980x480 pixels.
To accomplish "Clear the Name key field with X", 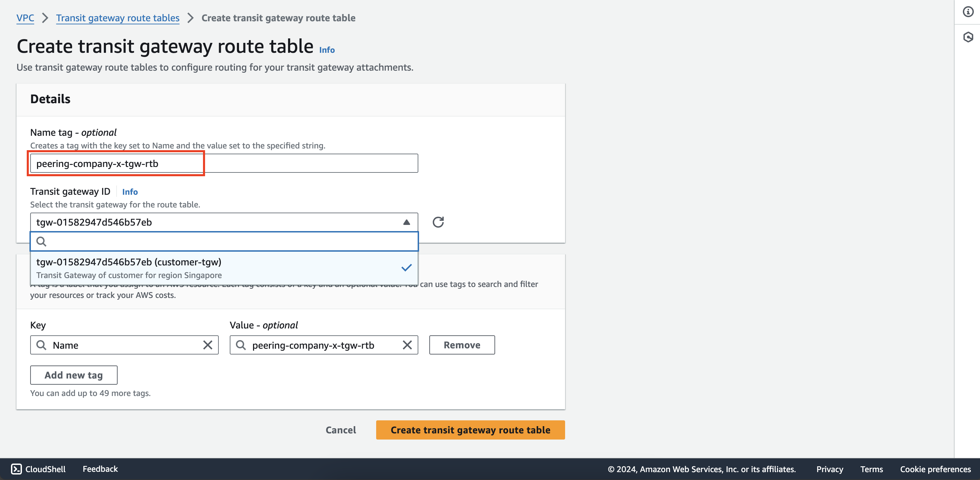I will 208,345.
